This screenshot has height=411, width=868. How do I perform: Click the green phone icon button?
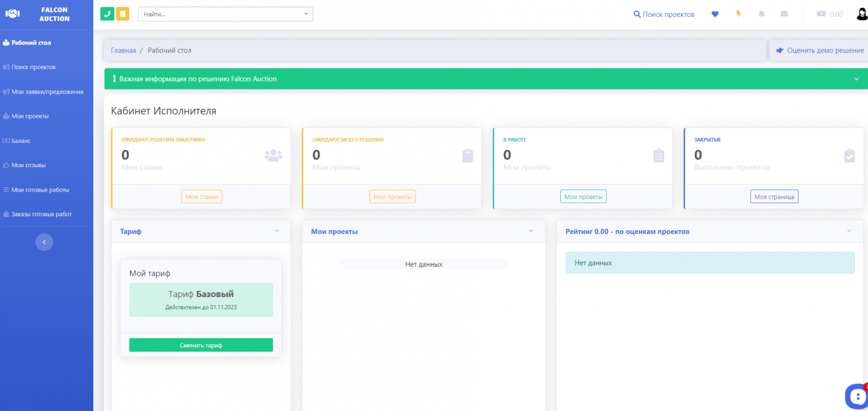pyautogui.click(x=107, y=14)
